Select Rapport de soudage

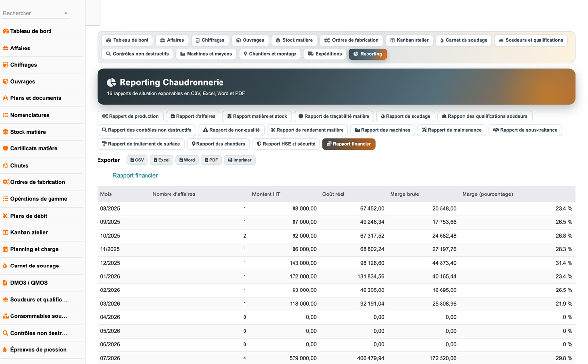pyautogui.click(x=405, y=116)
